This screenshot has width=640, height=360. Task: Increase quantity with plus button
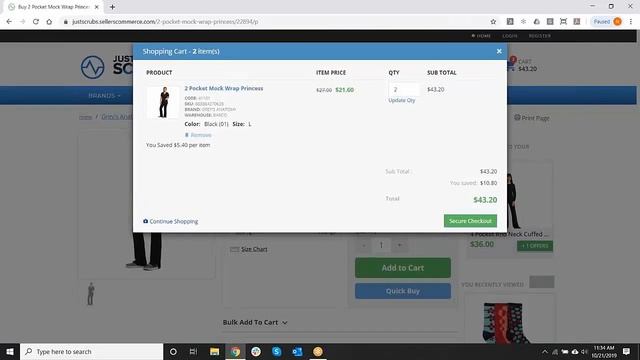pyautogui.click(x=400, y=245)
